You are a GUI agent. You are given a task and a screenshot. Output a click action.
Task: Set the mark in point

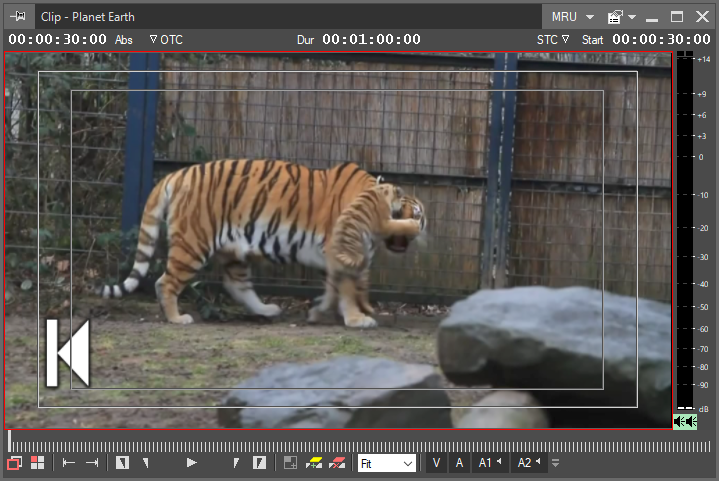[123, 463]
